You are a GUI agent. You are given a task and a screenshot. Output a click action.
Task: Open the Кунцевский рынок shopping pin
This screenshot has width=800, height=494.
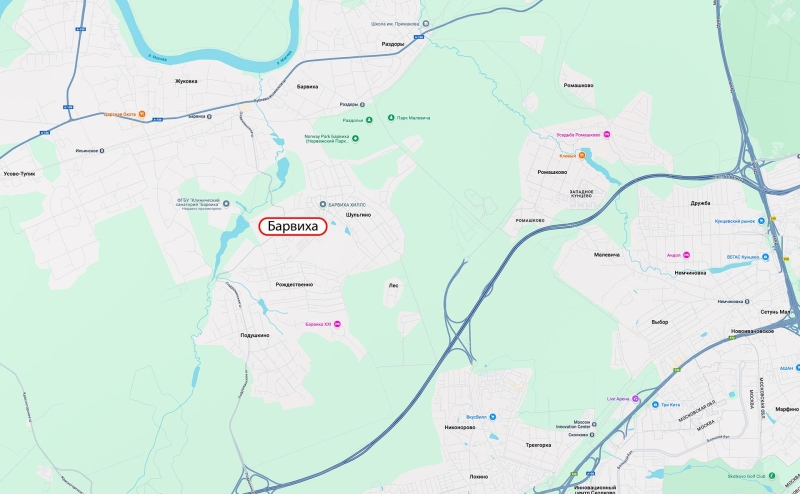pyautogui.click(x=761, y=221)
